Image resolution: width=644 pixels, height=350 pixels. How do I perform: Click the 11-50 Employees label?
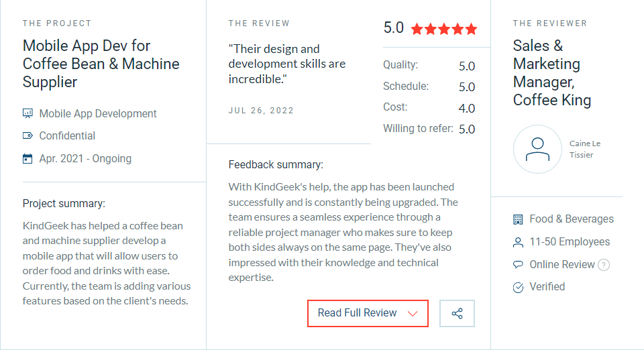(x=570, y=241)
